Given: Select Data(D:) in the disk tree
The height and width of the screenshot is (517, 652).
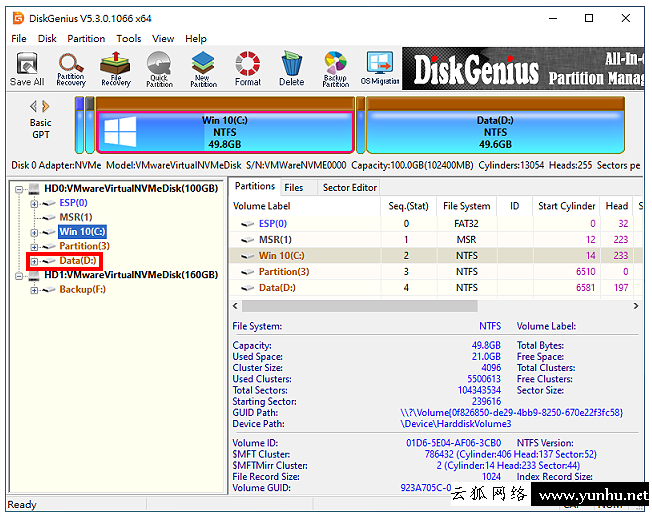Looking at the screenshot, I should click(x=78, y=261).
